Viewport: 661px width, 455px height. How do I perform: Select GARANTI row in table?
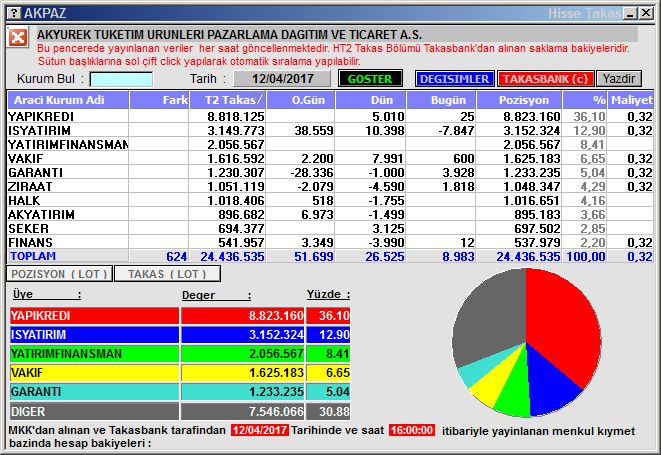click(330, 172)
